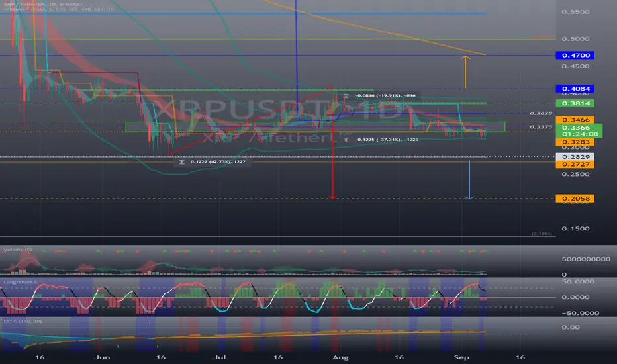
Task: Click the 0.3375 level annotation
Action: 541,127
